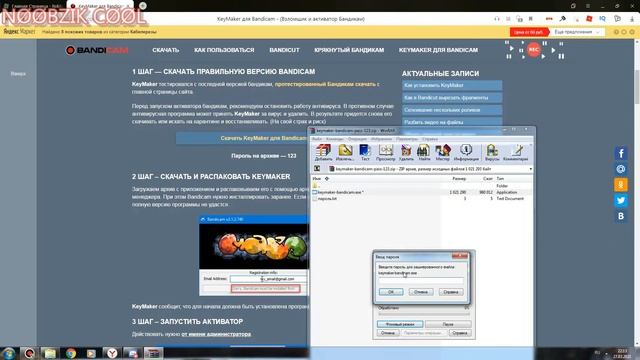The height and width of the screenshot is (360, 640).
Task: Open the Справка menu in WinRAR
Action: tap(430, 139)
